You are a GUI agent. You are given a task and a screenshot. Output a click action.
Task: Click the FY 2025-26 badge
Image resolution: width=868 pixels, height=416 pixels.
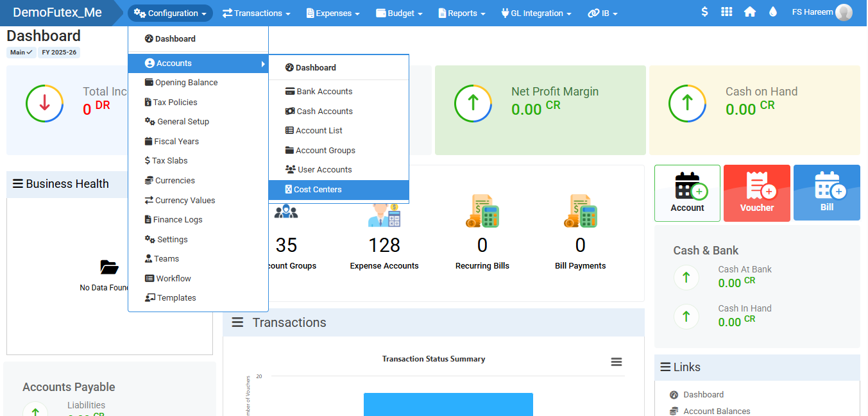[59, 53]
